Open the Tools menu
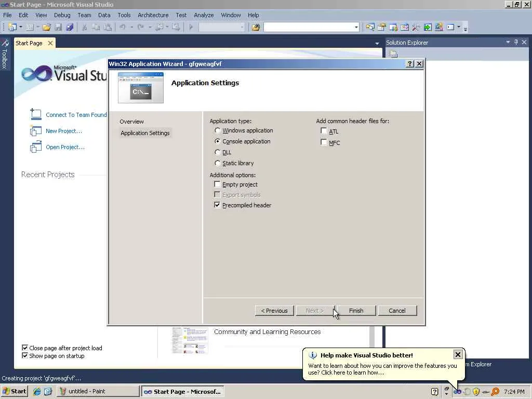The height and width of the screenshot is (399, 532). (124, 15)
